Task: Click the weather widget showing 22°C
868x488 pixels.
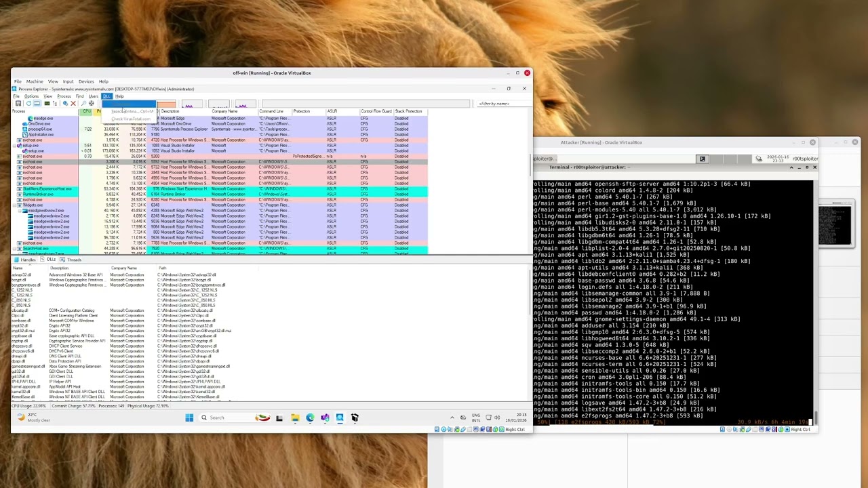Action: (34, 418)
